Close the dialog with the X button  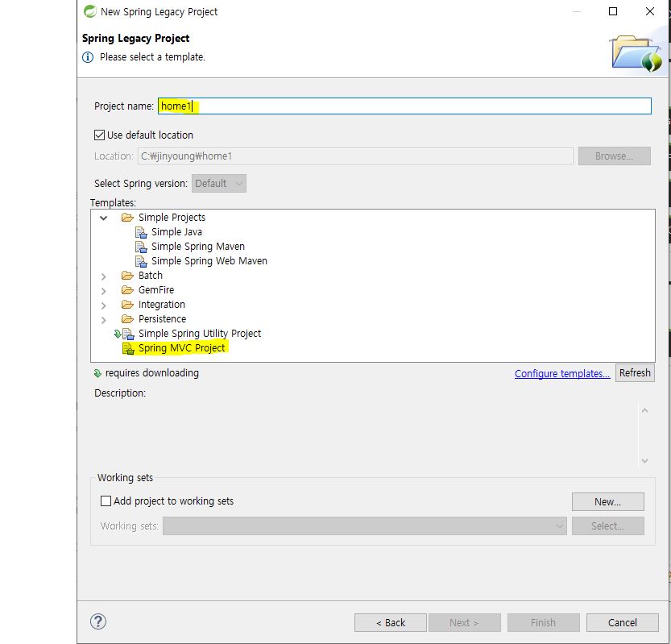649,11
